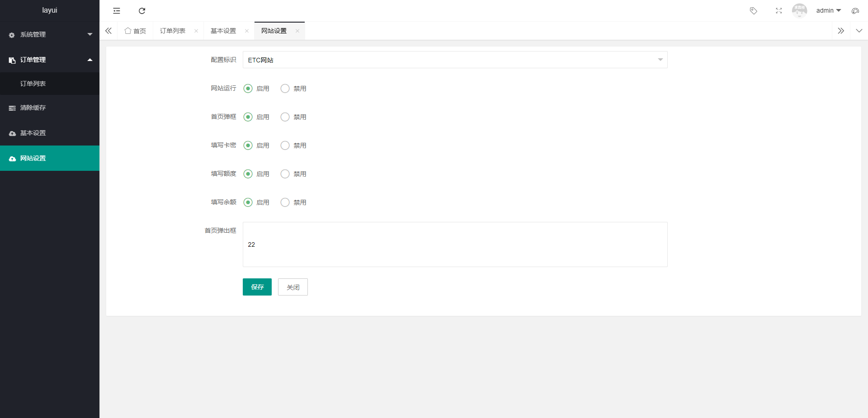Select 禁用 for 网站运行
This screenshot has width=868, height=418.
tap(285, 89)
